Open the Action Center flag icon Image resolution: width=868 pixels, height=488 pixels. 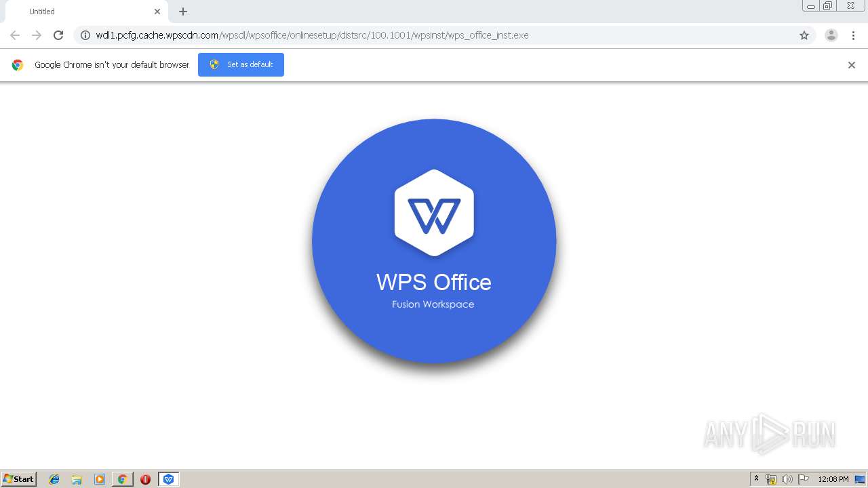[x=804, y=479]
